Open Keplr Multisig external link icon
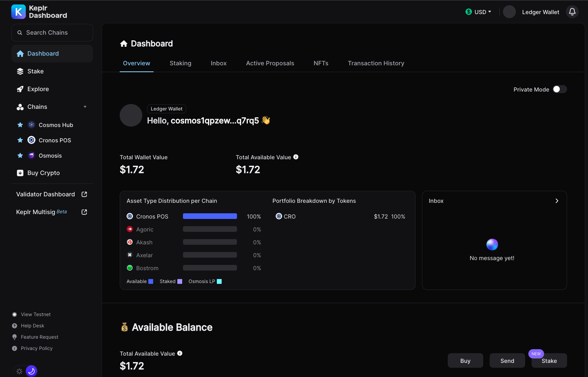The width and height of the screenshot is (588, 377). coord(84,212)
